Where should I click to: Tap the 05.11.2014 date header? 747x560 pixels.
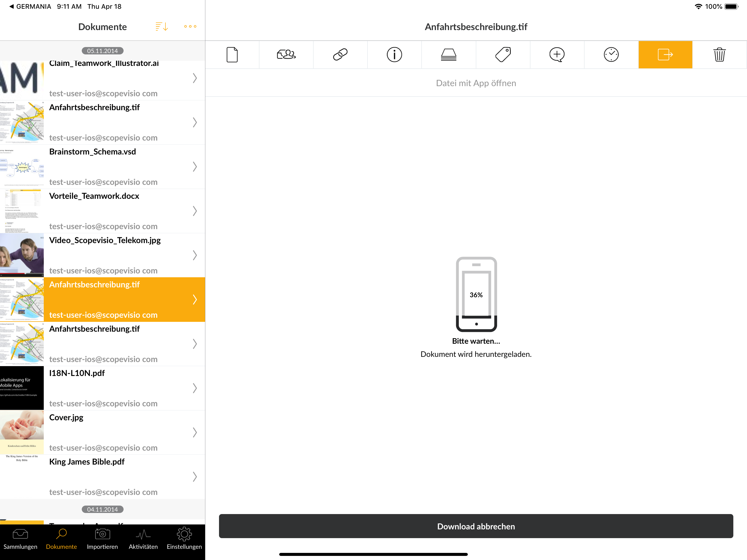tap(102, 51)
